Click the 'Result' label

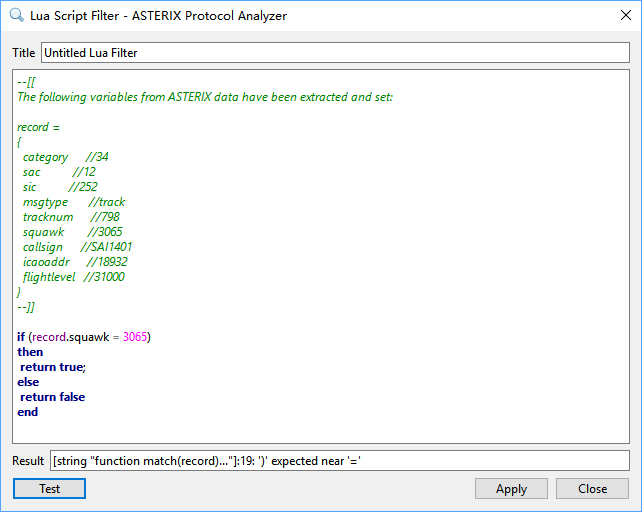28,461
